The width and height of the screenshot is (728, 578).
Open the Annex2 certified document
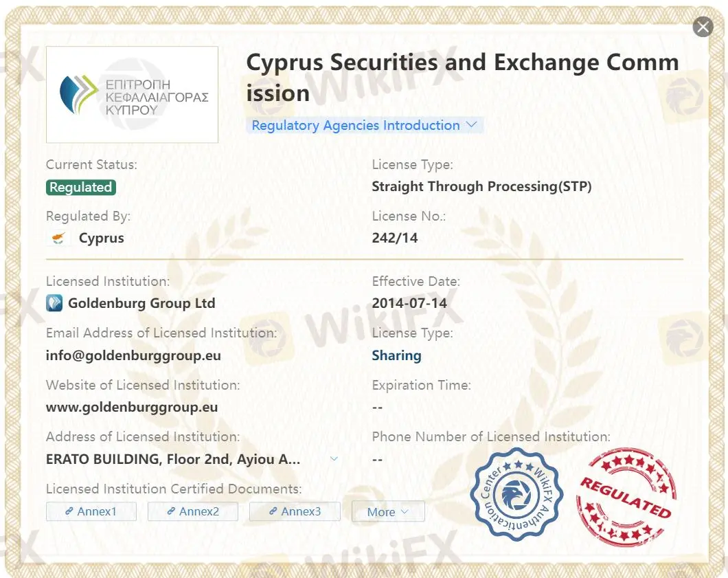(193, 511)
